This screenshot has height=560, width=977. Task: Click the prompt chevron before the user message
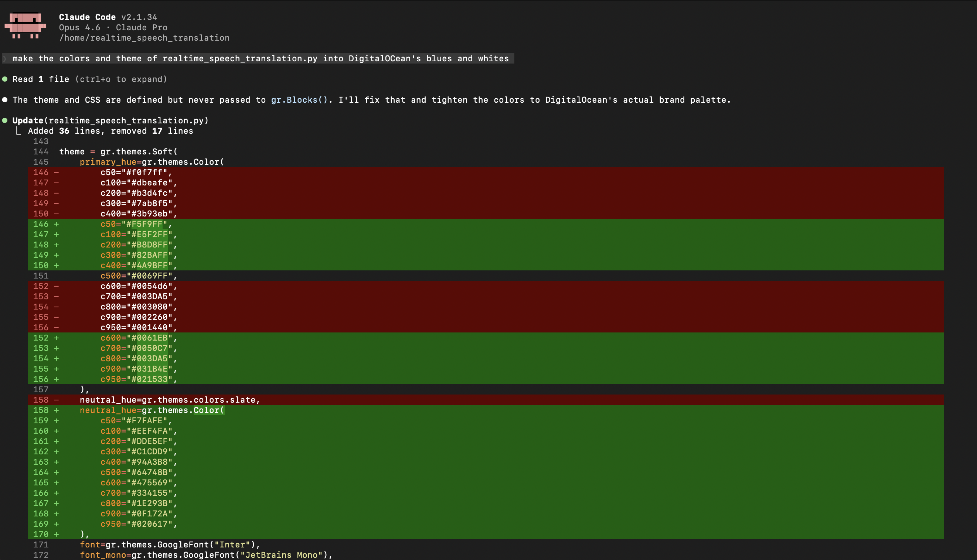click(x=5, y=58)
